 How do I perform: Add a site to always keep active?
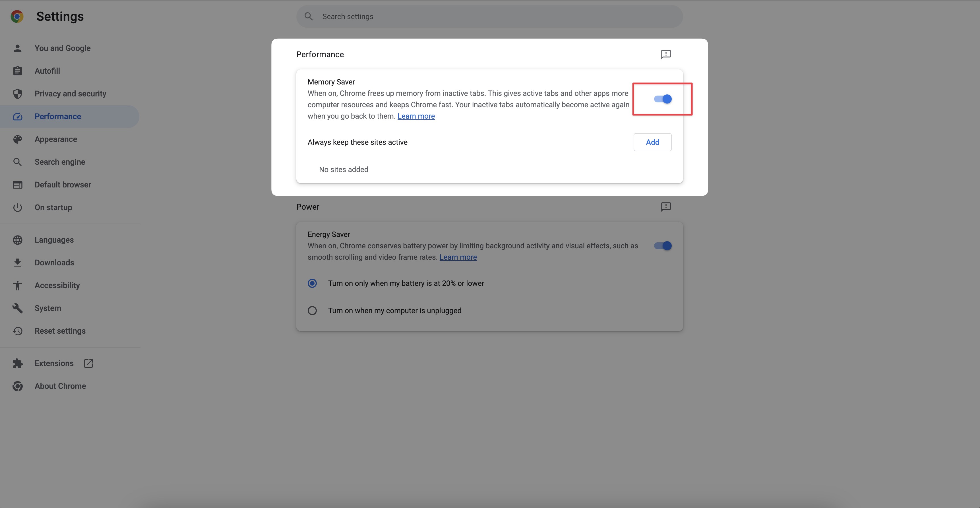[652, 142]
